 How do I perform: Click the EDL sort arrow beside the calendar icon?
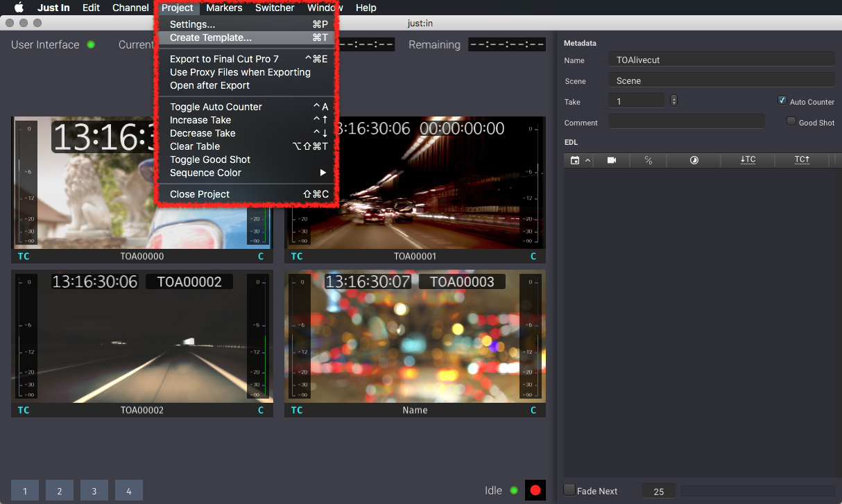(588, 161)
